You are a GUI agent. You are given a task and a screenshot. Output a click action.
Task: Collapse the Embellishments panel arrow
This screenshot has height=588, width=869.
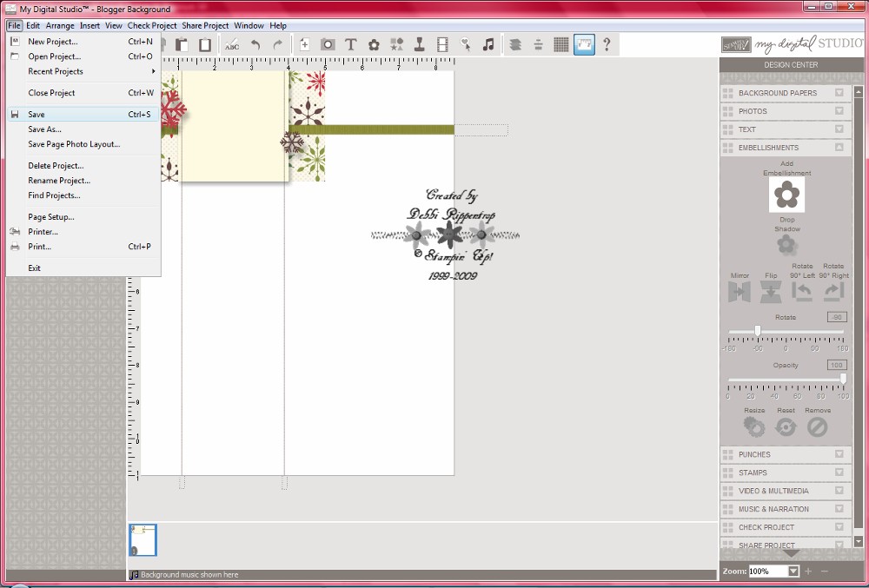(x=839, y=148)
